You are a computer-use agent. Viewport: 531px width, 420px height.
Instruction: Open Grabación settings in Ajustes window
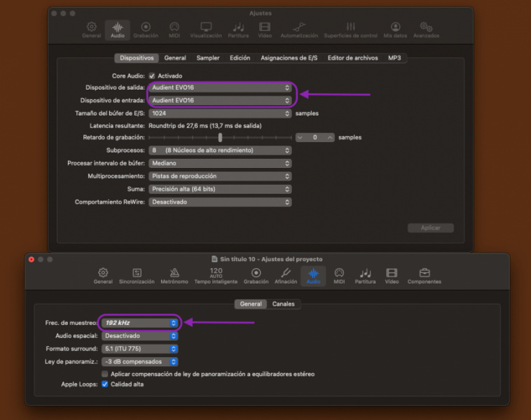click(146, 30)
